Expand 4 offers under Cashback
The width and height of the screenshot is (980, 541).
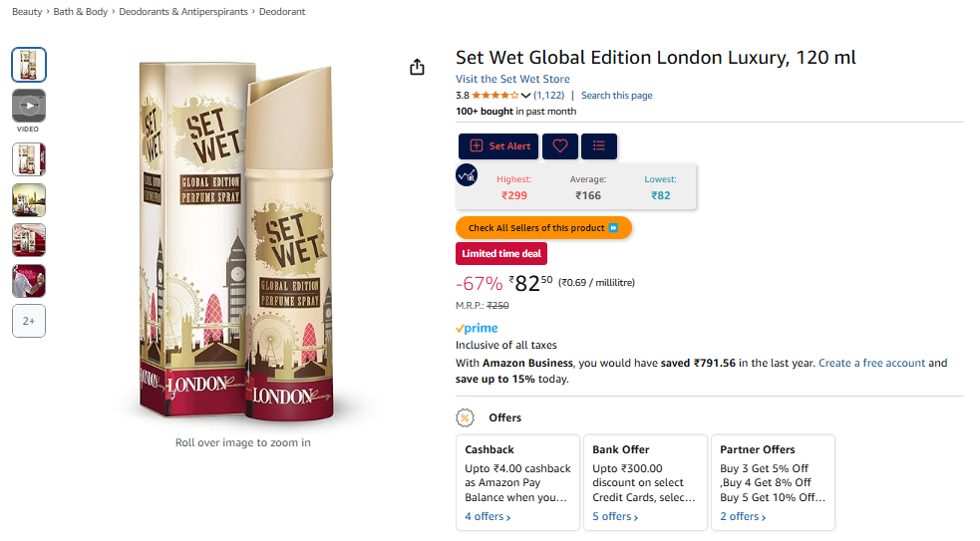[488, 517]
